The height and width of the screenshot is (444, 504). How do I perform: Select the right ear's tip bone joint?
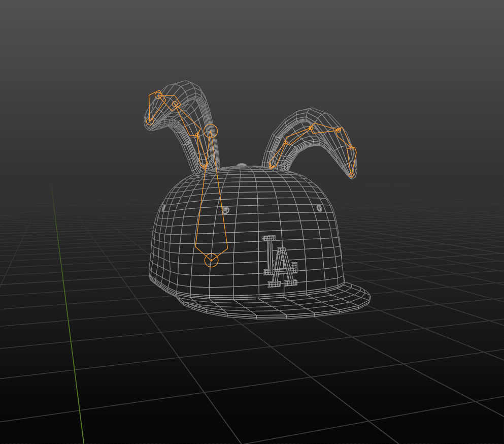351,175
